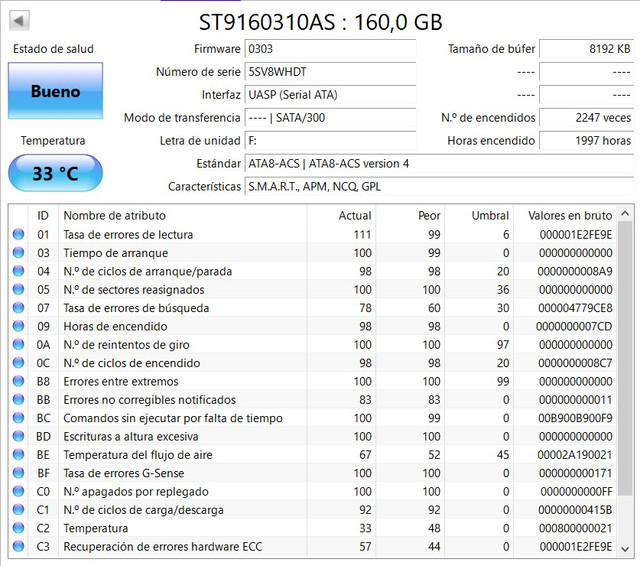
Task: Click the Actual column header
Action: pyautogui.click(x=341, y=215)
